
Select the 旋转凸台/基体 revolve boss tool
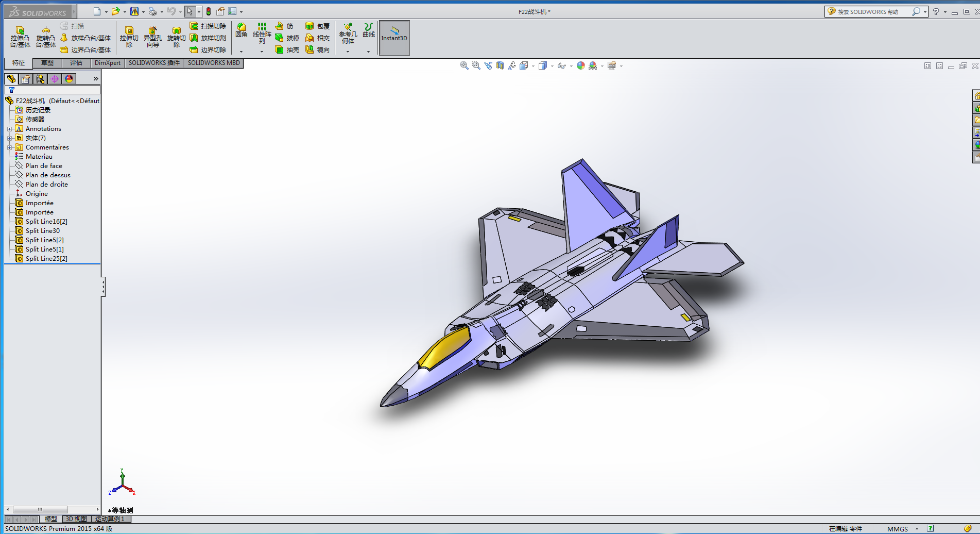46,37
